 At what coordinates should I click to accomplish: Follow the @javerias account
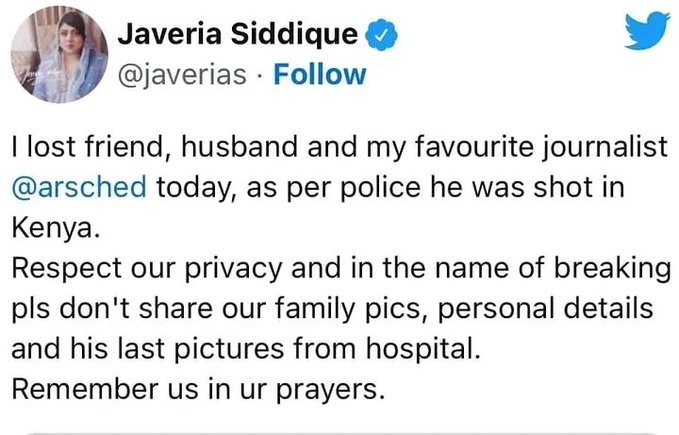pyautogui.click(x=320, y=74)
